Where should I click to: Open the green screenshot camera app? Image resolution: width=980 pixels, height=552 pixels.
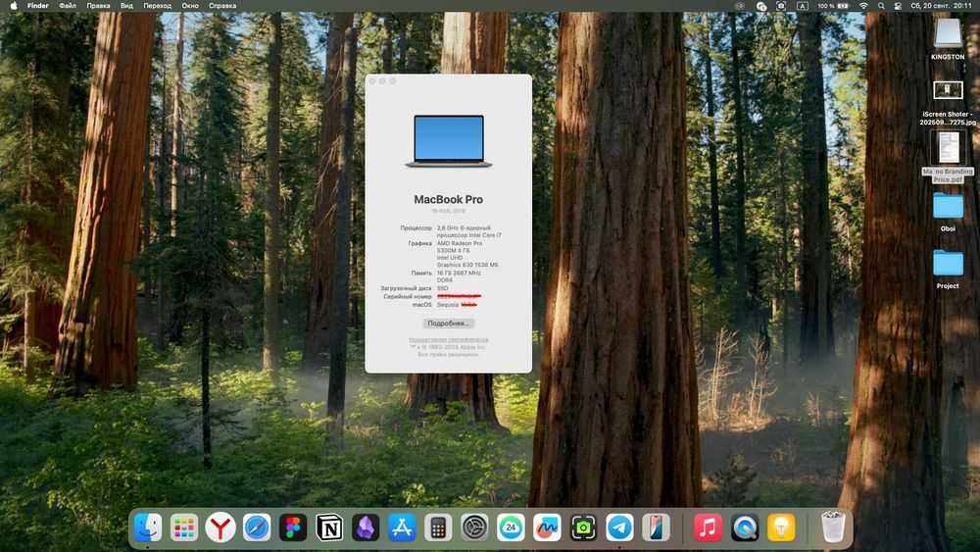(583, 527)
